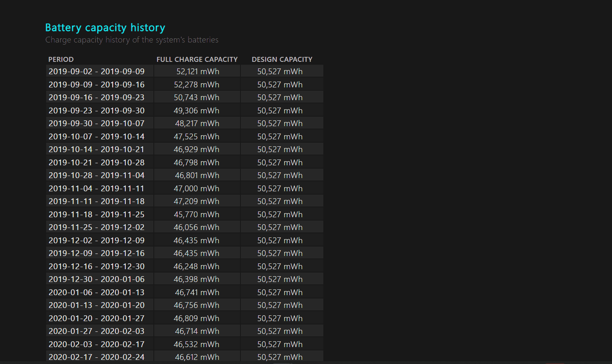Select period 2020-01-20 - 2020-01-27
The width and height of the screenshot is (612, 364).
coord(97,318)
